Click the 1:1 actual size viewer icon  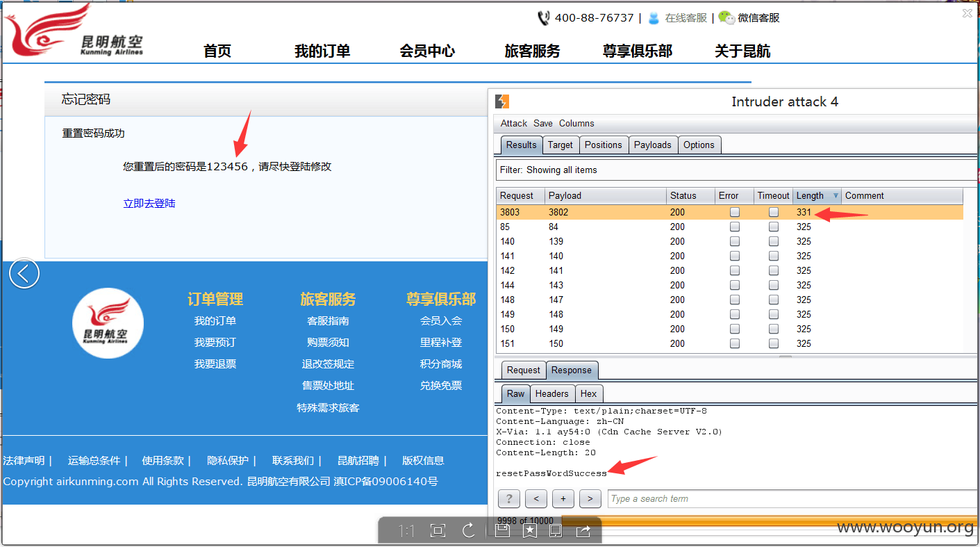(406, 531)
